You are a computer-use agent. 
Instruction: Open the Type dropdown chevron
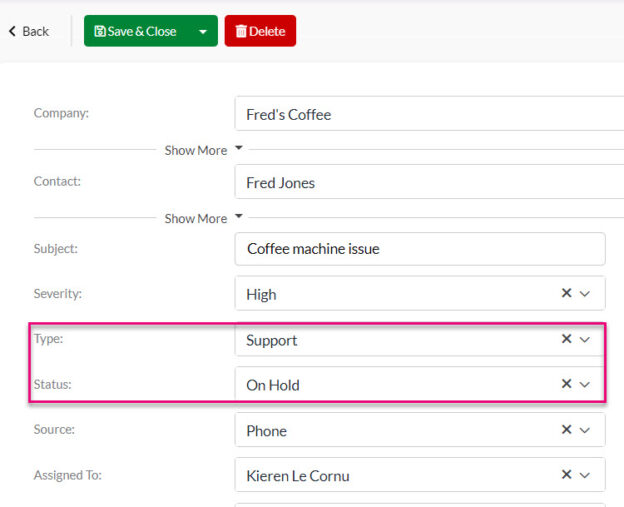point(586,340)
